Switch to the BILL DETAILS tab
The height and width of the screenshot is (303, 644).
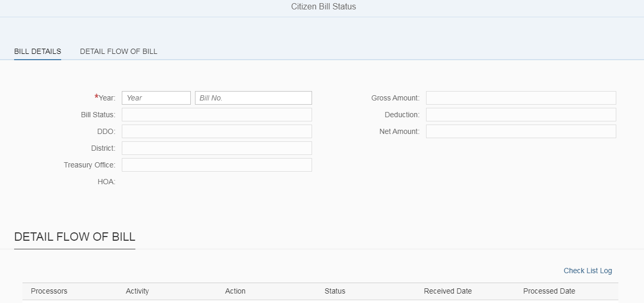[x=38, y=51]
